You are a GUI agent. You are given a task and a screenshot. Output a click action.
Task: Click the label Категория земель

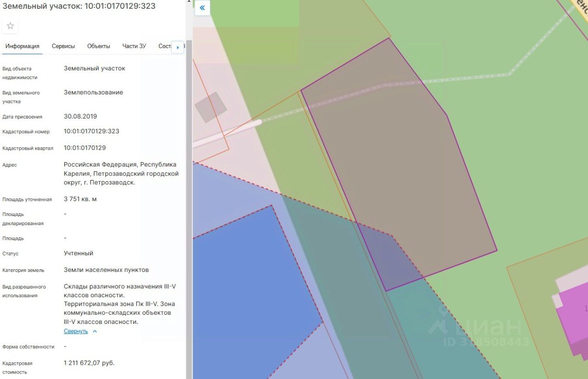pyautogui.click(x=23, y=271)
